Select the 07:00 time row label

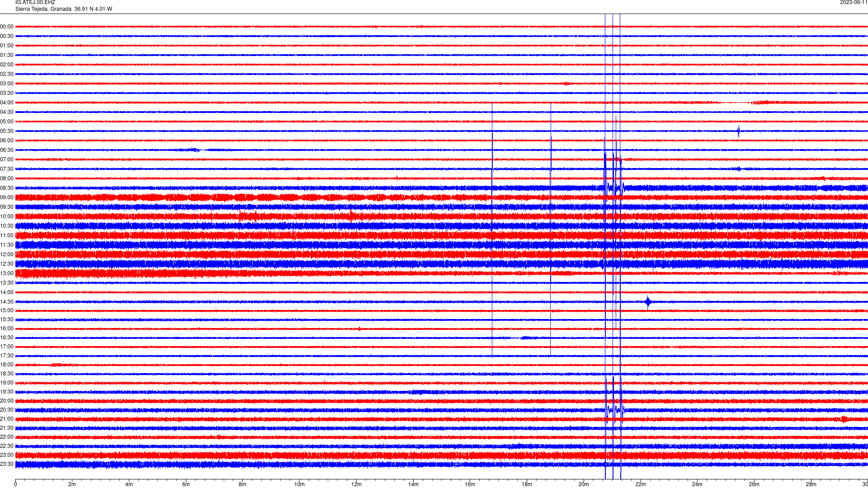7,160
